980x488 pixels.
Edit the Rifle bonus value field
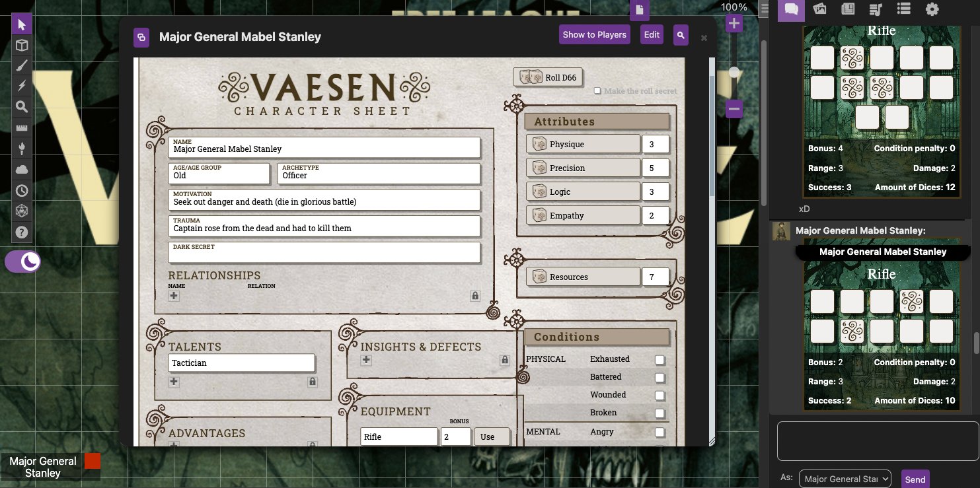456,436
